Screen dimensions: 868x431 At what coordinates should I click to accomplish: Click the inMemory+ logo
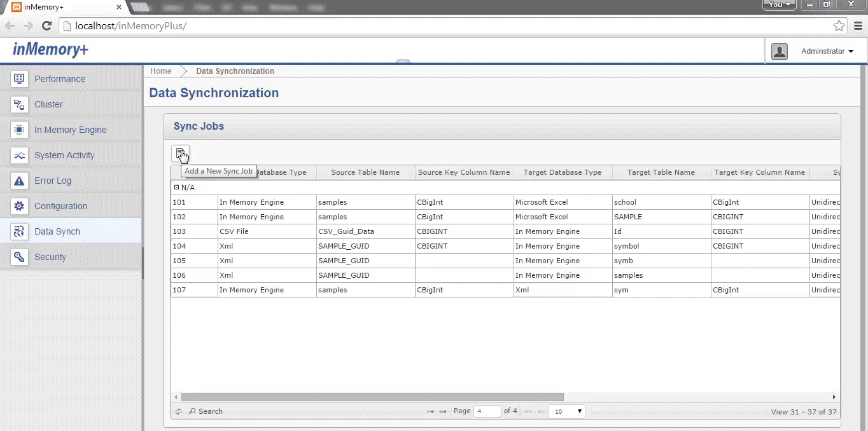pyautogui.click(x=50, y=50)
